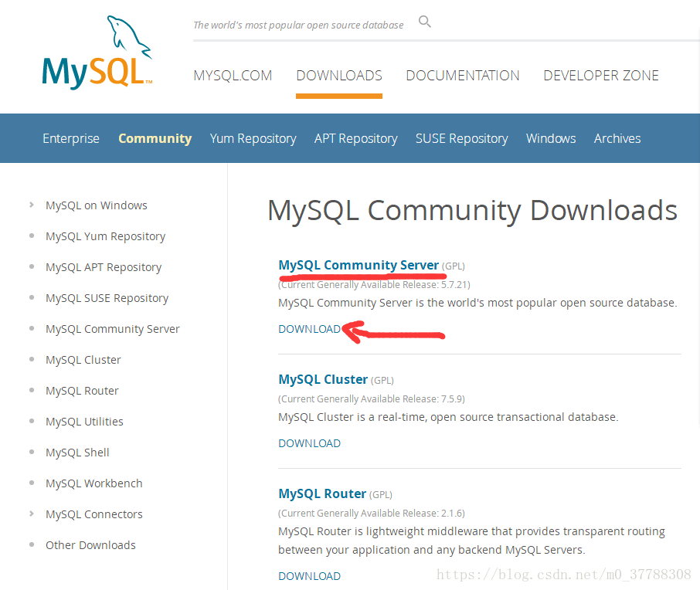Open the Enterprise submenu item
700x590 pixels.
[x=71, y=138]
